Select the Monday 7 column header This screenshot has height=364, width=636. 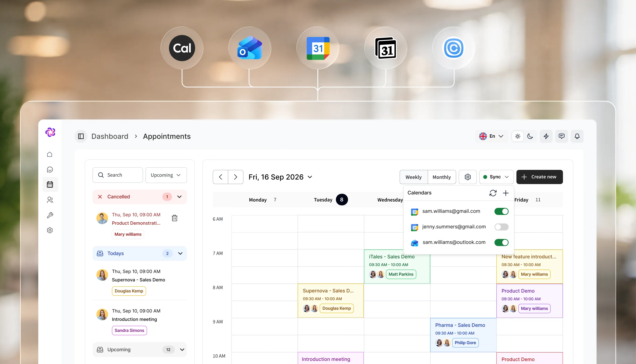point(263,200)
